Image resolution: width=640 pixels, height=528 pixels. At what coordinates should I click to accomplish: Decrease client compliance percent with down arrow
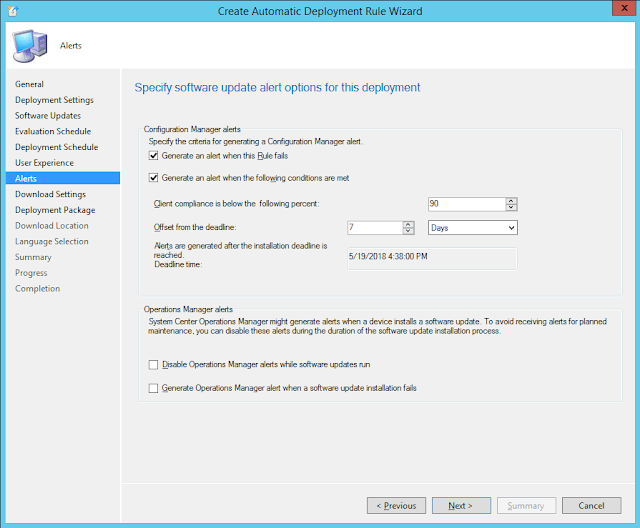(511, 208)
